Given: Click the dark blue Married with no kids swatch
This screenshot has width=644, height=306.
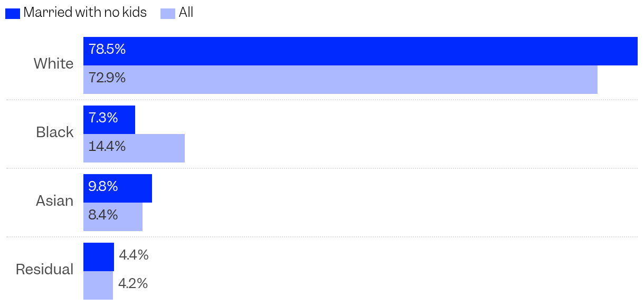Looking at the screenshot, I should 13,13.
